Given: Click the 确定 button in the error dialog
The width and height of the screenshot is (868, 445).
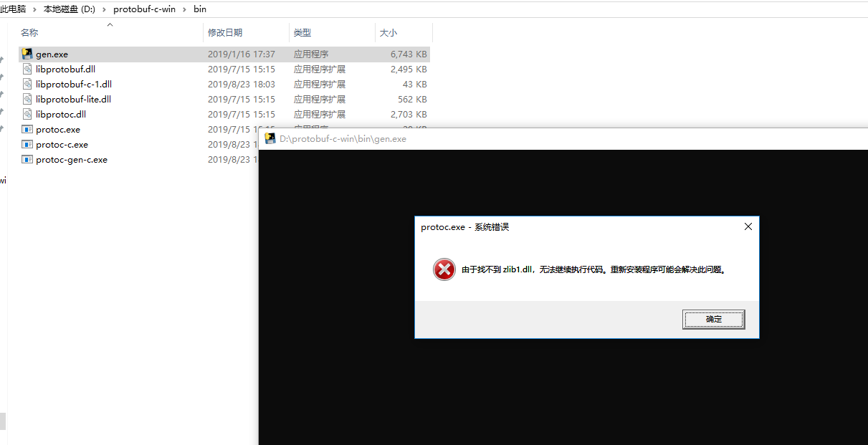Looking at the screenshot, I should [713, 319].
